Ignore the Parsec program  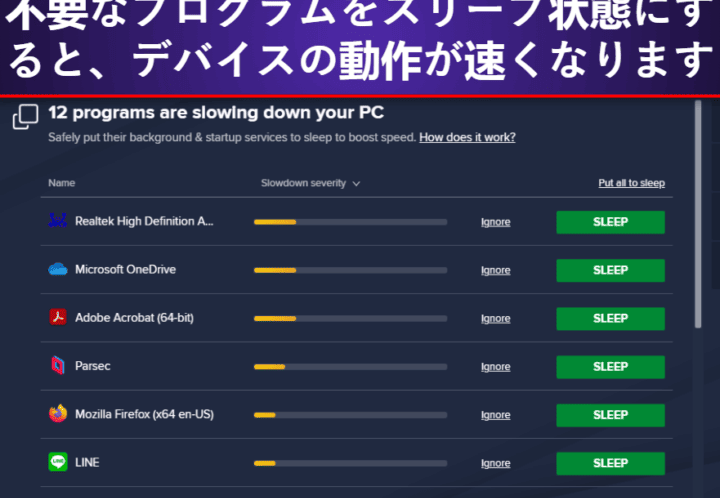click(495, 367)
